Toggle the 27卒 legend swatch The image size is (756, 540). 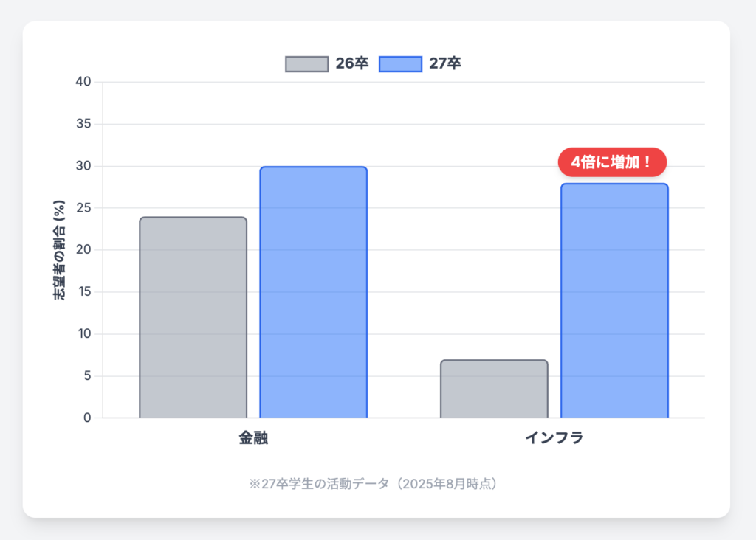[x=400, y=64]
